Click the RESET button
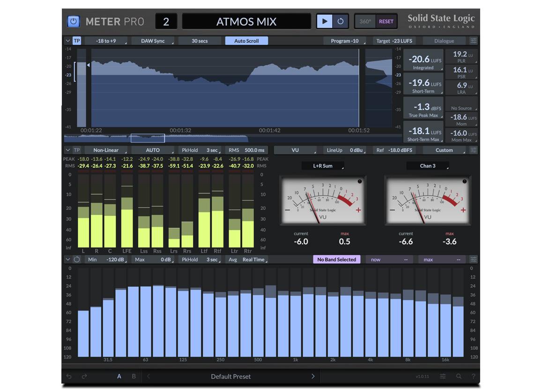 click(x=386, y=21)
